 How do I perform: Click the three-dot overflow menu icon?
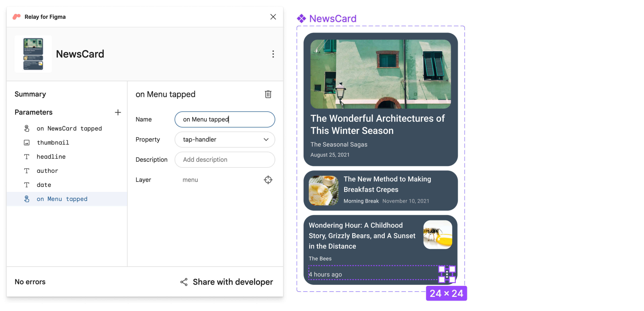pyautogui.click(x=272, y=54)
